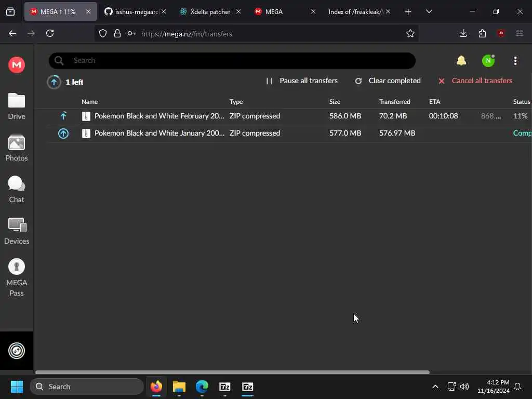The image size is (532, 399).
Task: Click the ZIP file icon of January file
Action: pos(86,134)
